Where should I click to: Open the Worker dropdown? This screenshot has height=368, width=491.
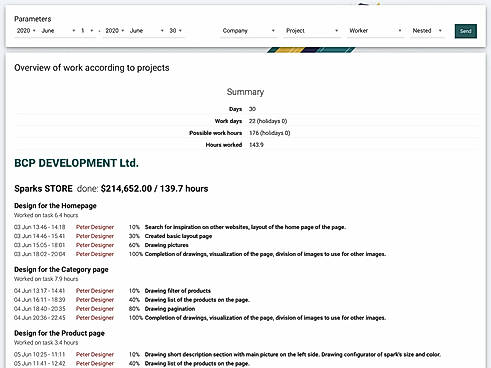pos(375,31)
